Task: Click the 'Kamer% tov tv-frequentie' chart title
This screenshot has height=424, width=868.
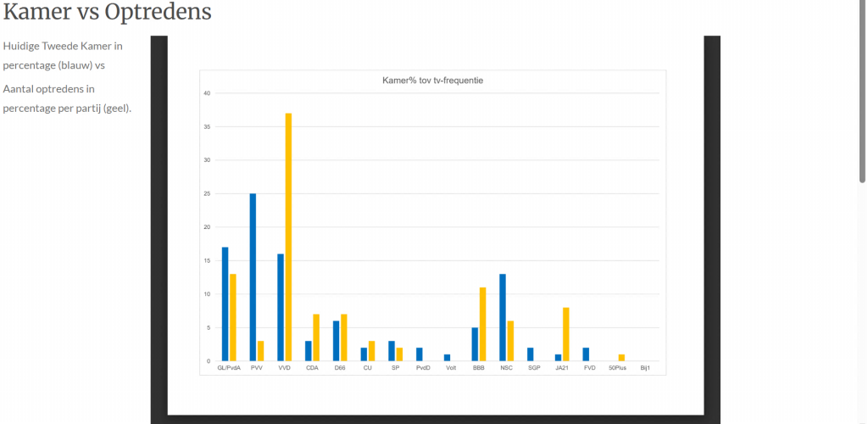Action: (x=433, y=81)
